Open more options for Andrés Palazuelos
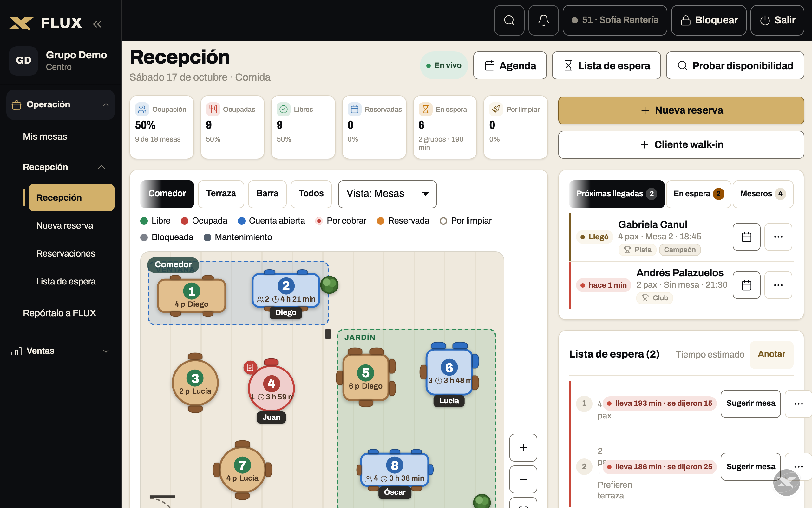 (778, 285)
